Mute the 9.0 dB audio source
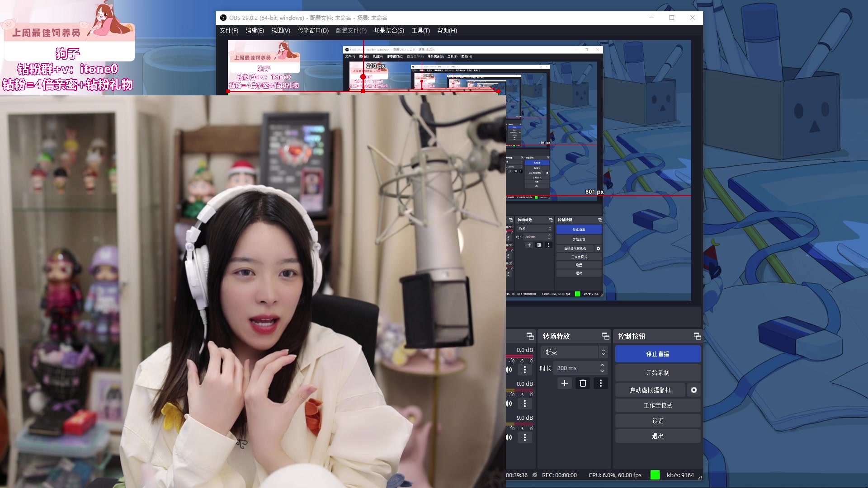This screenshot has height=488, width=868. 509,437
